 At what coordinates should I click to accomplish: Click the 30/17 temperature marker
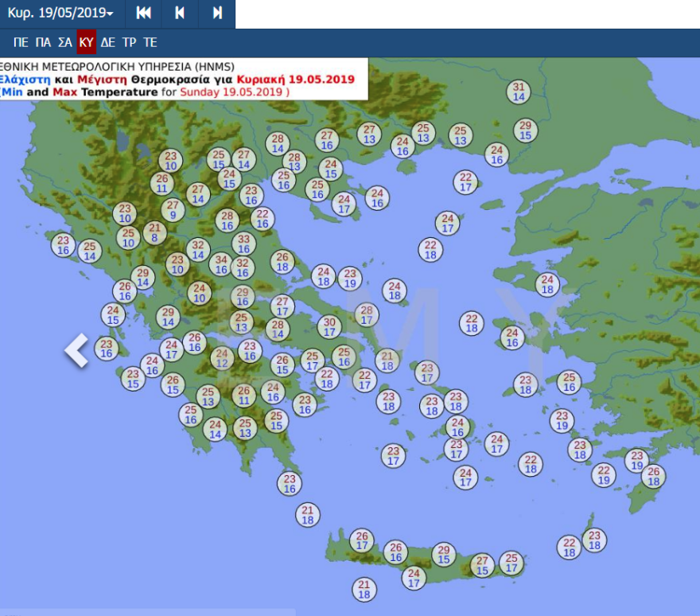click(x=329, y=327)
